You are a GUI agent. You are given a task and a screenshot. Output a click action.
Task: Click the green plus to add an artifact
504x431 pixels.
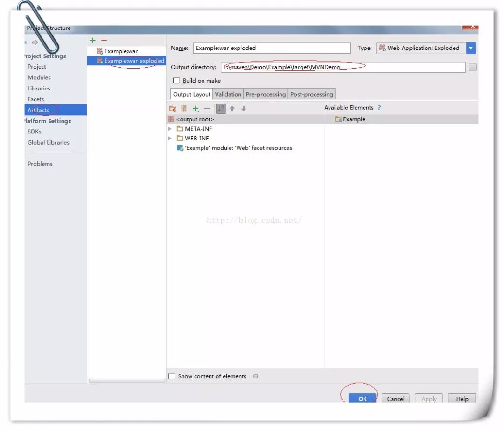[93, 41]
